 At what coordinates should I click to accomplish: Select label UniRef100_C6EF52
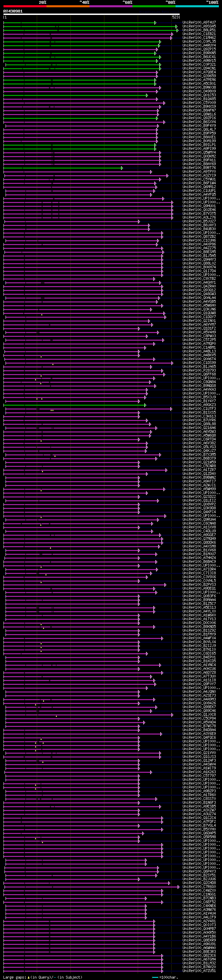coord(199,902)
